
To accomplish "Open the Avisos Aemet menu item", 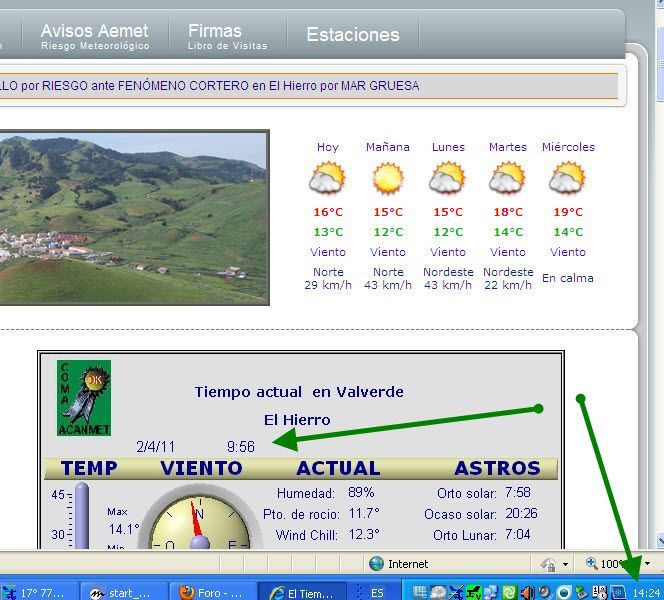I will (95, 36).
